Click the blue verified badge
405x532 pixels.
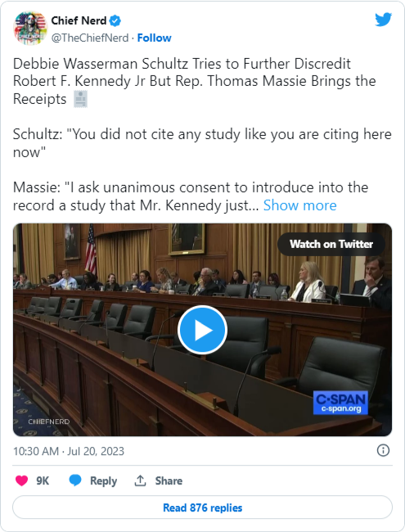[x=115, y=21]
